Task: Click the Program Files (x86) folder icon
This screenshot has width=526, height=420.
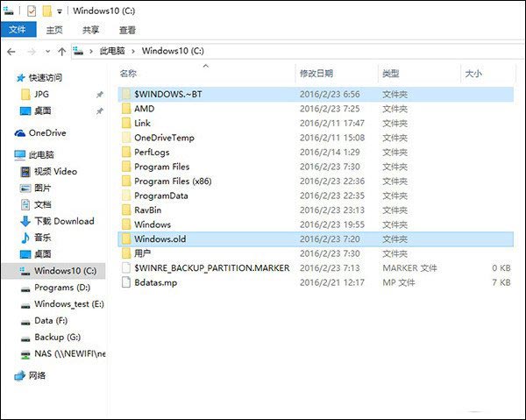Action: pos(126,182)
